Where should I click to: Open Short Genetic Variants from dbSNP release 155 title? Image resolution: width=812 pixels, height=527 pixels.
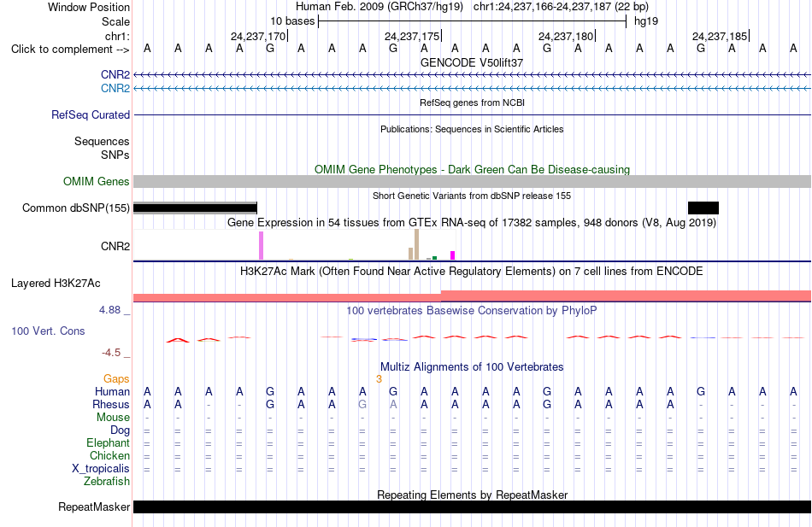[472, 196]
